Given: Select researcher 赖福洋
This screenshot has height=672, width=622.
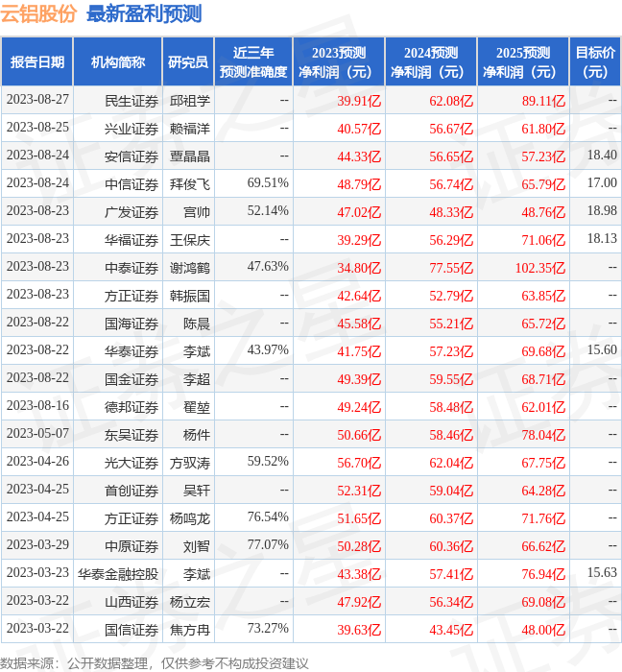Looking at the screenshot, I should 190,129.
